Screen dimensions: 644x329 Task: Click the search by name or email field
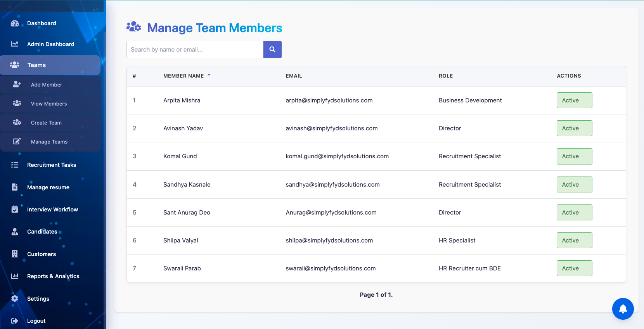[195, 50]
